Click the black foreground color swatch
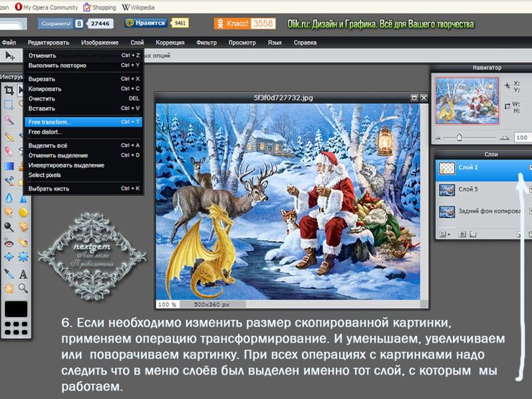 tap(16, 308)
